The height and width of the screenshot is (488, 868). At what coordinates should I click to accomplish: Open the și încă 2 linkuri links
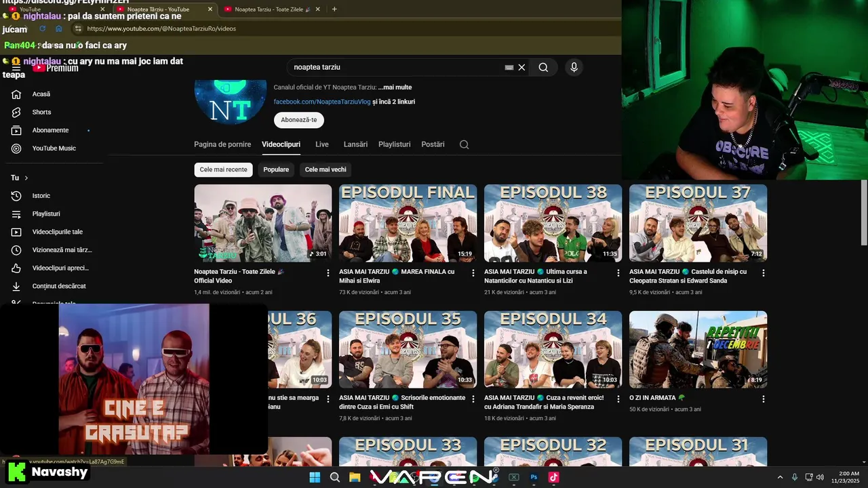[x=394, y=102]
